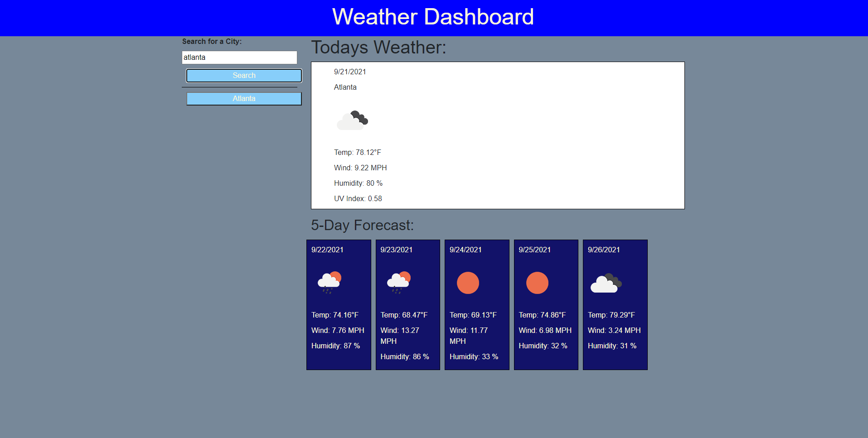Image resolution: width=868 pixels, height=438 pixels.
Task: Click the 9/22/2021 forecast date
Action: pos(327,250)
